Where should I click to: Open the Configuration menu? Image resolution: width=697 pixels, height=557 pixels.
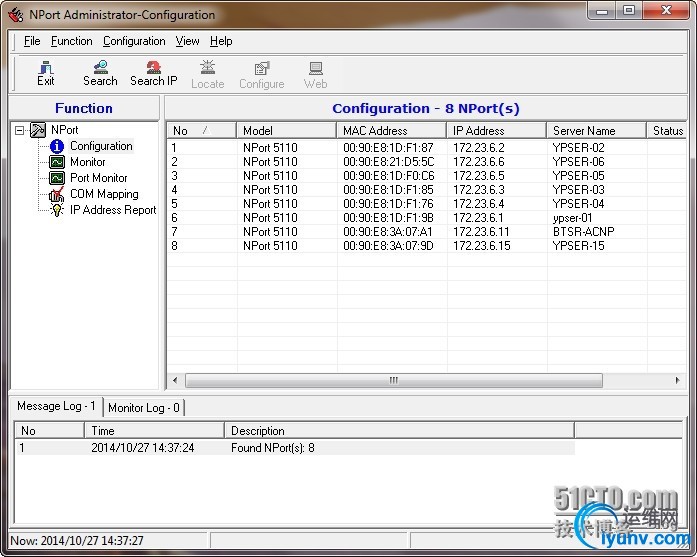tap(134, 41)
